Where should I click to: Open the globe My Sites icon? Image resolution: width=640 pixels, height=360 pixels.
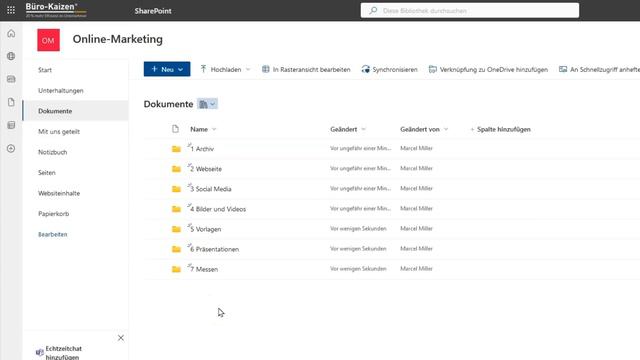click(x=11, y=56)
